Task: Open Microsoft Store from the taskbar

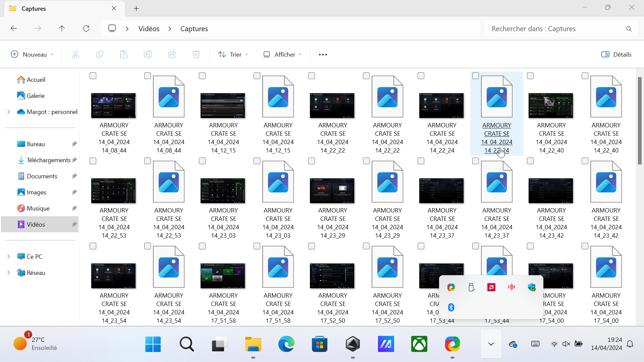Action: (x=320, y=344)
